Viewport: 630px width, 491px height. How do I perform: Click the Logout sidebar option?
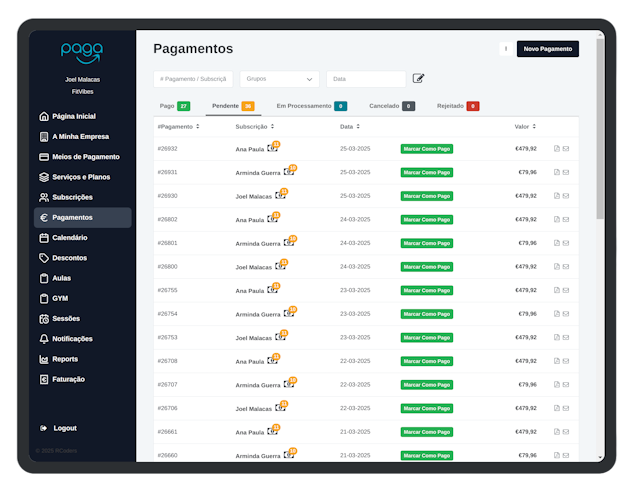(64, 428)
